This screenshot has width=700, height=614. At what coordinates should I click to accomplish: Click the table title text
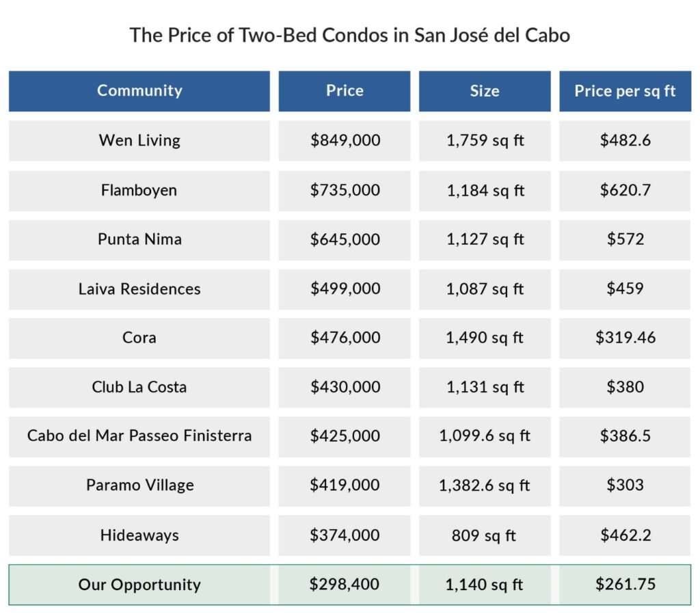coord(350,36)
